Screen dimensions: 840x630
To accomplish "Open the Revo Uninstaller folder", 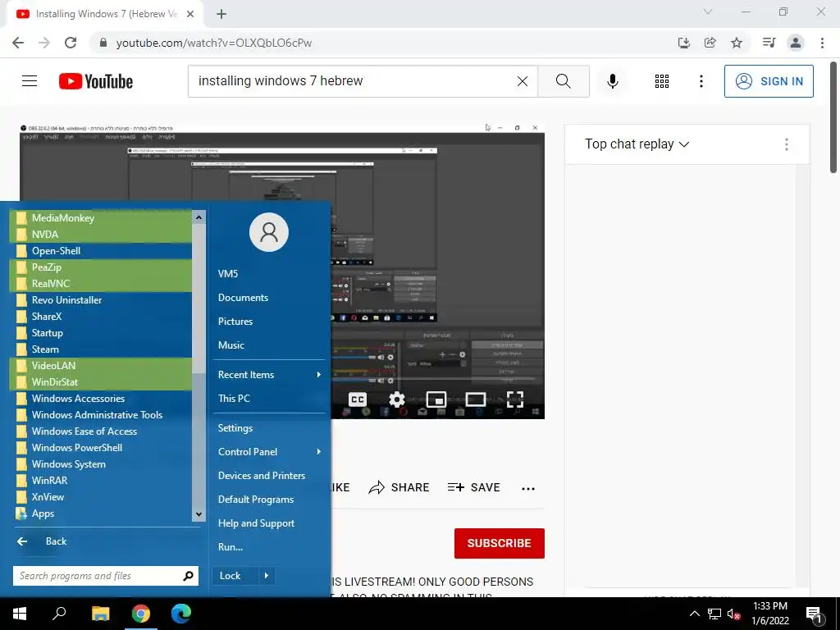I will click(x=101, y=300).
